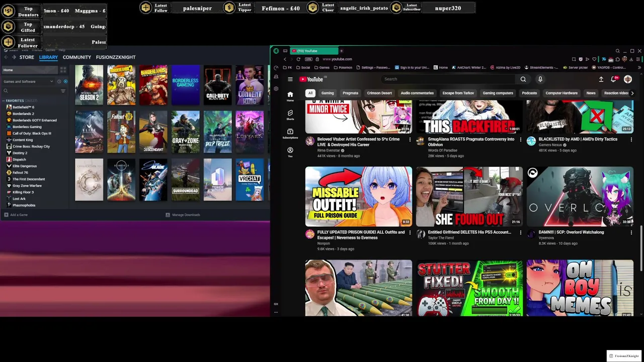
Task: Switch to Steam LIBRARY tab
Action: coord(48,57)
